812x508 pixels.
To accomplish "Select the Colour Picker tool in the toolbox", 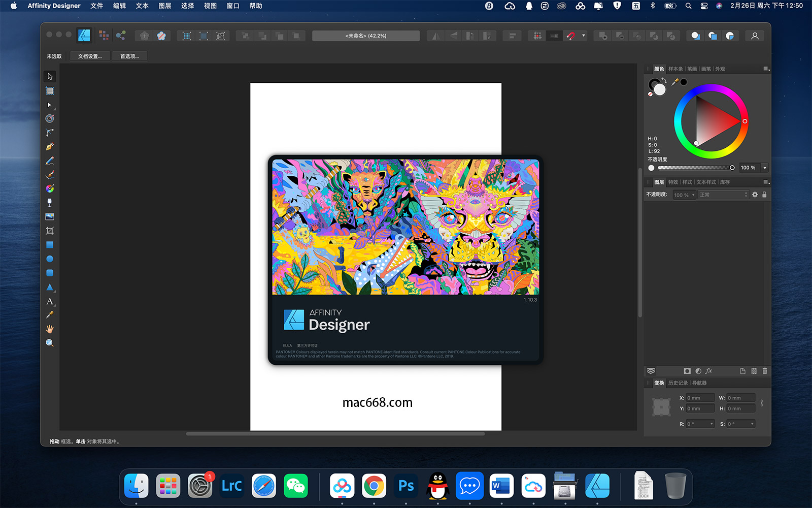I will click(x=50, y=315).
